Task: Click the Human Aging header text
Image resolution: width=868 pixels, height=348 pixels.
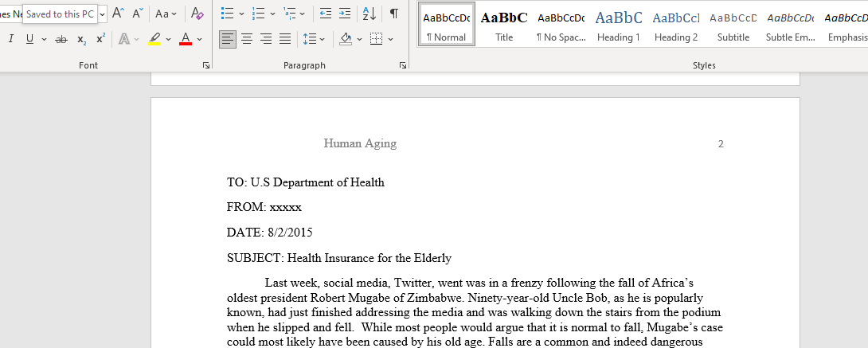Action: pyautogui.click(x=360, y=144)
